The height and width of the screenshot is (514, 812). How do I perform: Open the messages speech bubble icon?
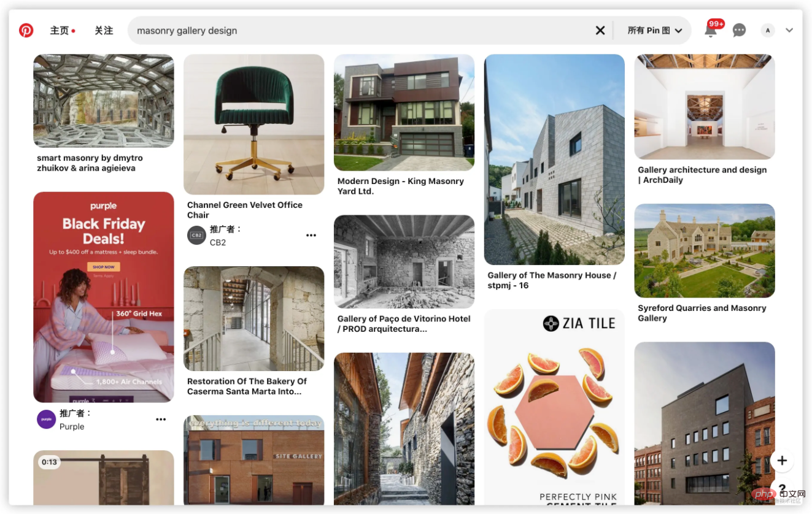[x=740, y=30]
